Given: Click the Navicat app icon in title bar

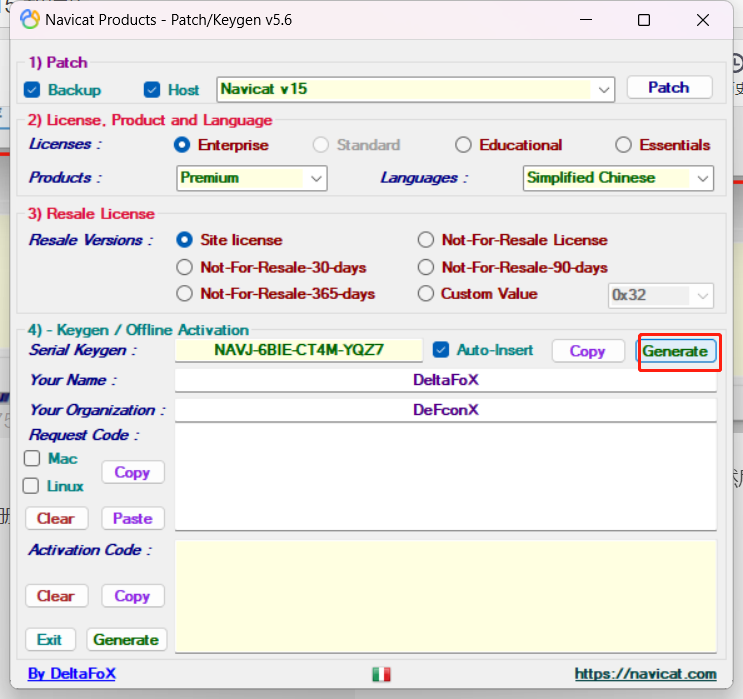Looking at the screenshot, I should (30, 20).
